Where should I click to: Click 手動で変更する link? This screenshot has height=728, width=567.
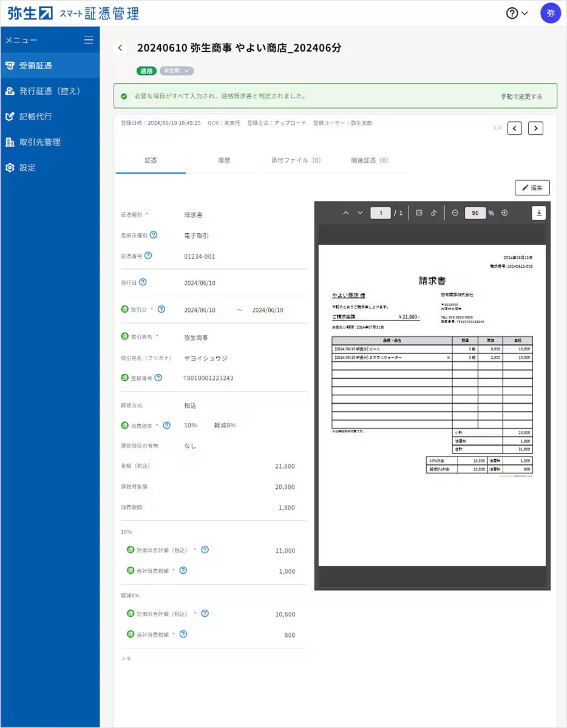521,97
